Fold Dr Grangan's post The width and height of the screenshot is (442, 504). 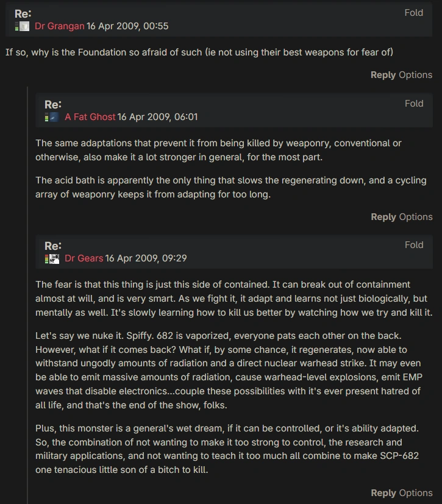click(x=414, y=13)
